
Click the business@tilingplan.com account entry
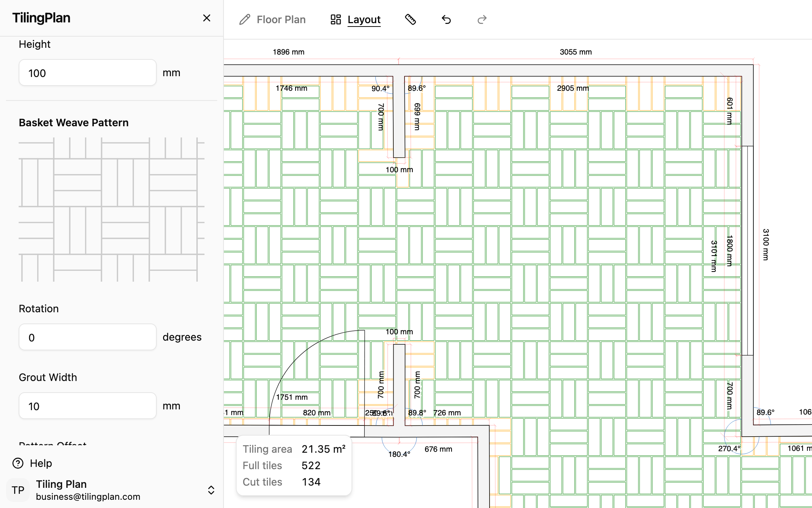(88, 497)
